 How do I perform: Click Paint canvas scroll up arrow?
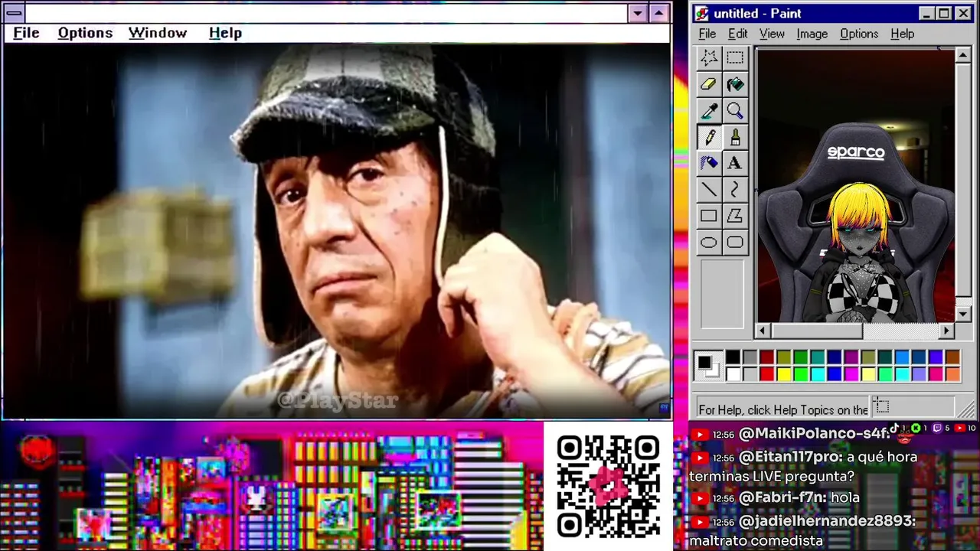(x=963, y=56)
